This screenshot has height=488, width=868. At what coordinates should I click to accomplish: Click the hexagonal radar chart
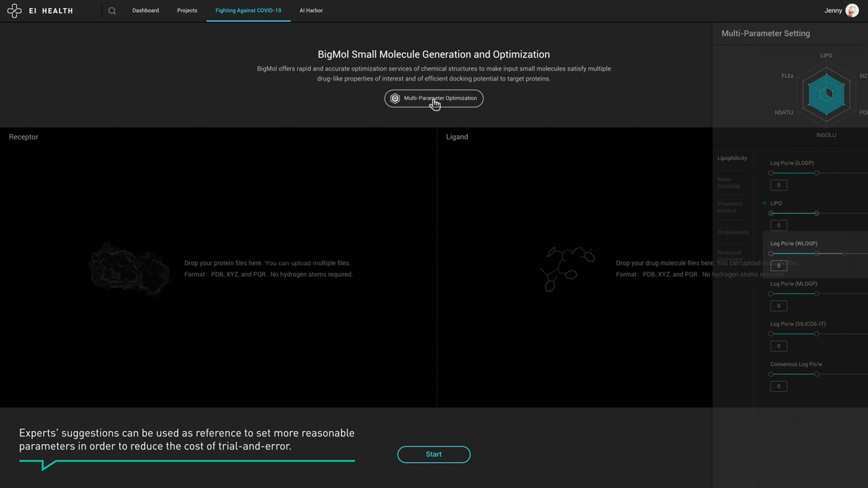pos(826,95)
